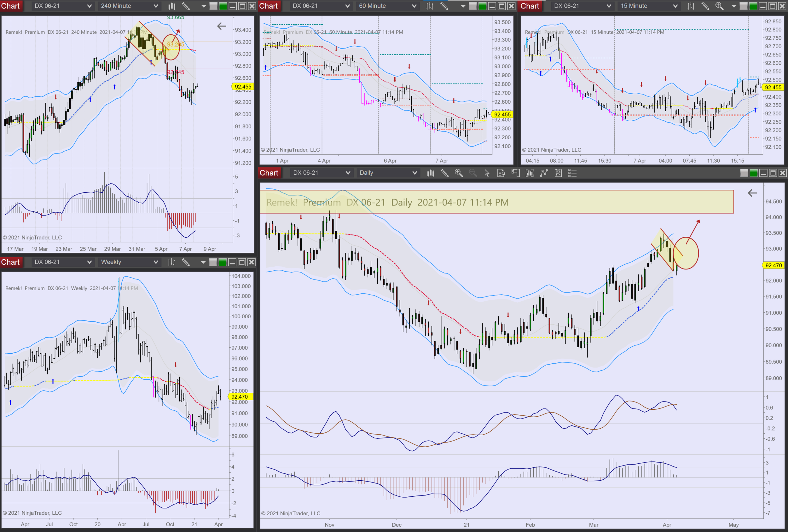This screenshot has width=788, height=532.
Task: Select the cursor pointer tool in Daily toolbar
Action: coord(487,173)
